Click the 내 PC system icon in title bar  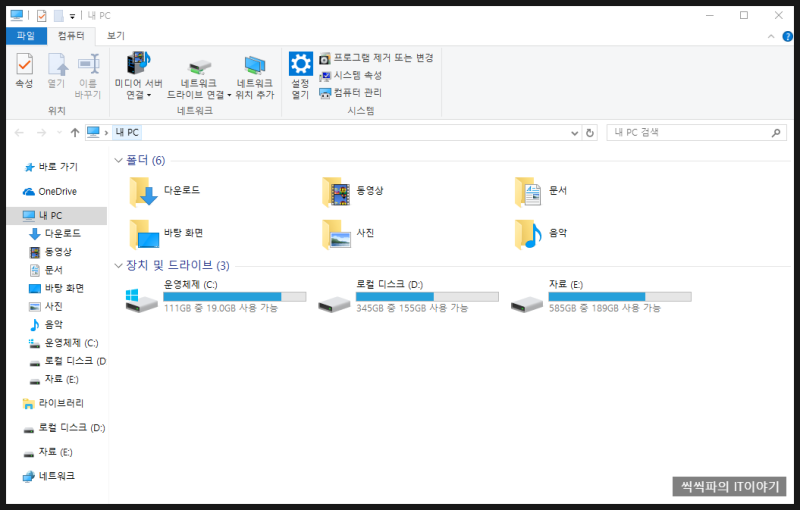tap(16, 16)
